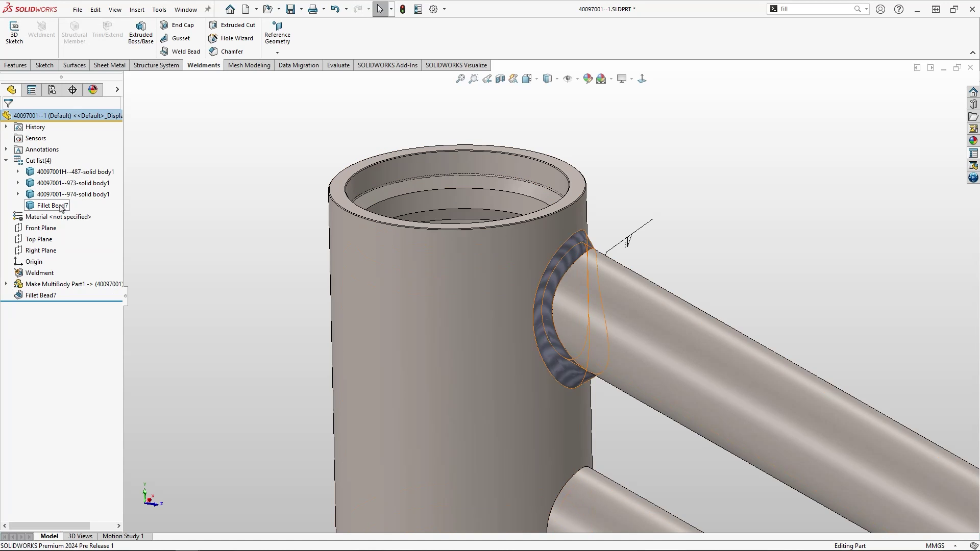Click the Extruded Boss/Base button
980x551 pixels.
(x=140, y=32)
